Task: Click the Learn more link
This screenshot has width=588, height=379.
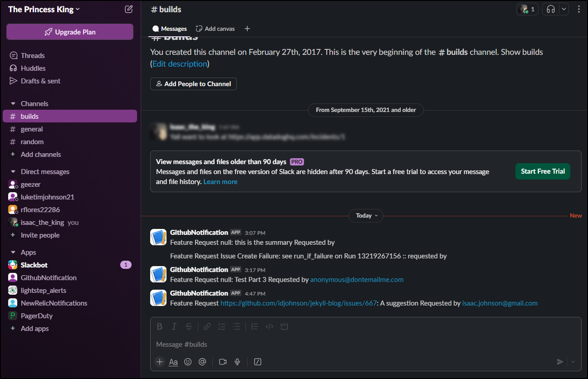Action: pyautogui.click(x=220, y=182)
